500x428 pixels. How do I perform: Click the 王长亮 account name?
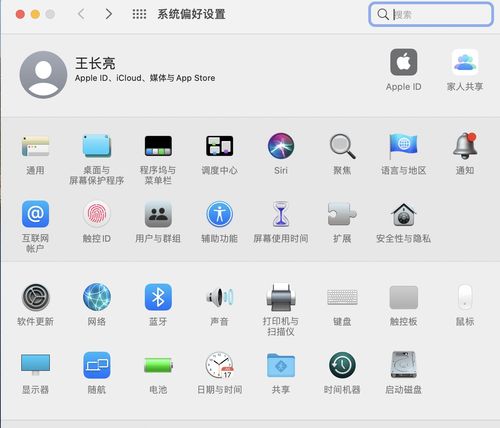tap(95, 63)
